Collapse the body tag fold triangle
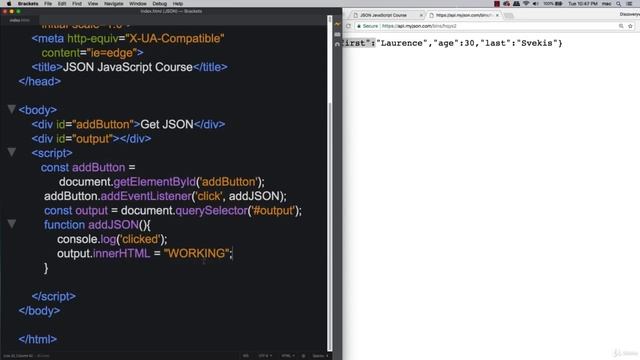This screenshot has height=360, width=640. [x=11, y=109]
